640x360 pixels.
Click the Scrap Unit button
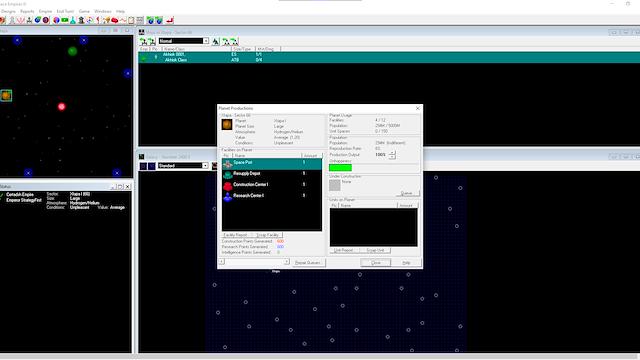375,250
